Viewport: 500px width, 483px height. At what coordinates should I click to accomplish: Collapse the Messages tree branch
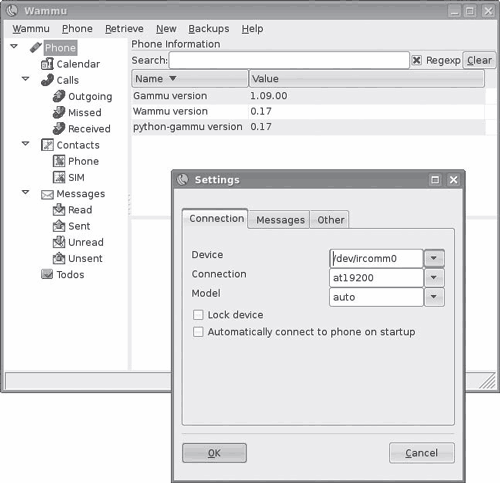tap(25, 192)
